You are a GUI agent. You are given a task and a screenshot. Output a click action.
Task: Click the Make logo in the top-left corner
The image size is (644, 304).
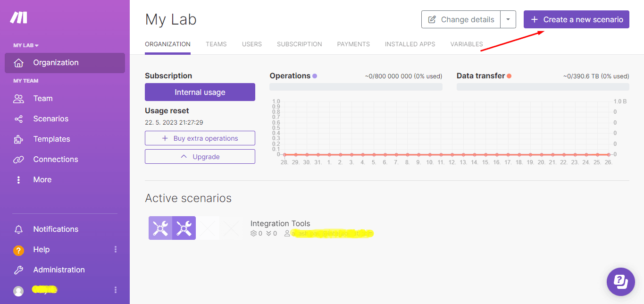click(x=19, y=17)
